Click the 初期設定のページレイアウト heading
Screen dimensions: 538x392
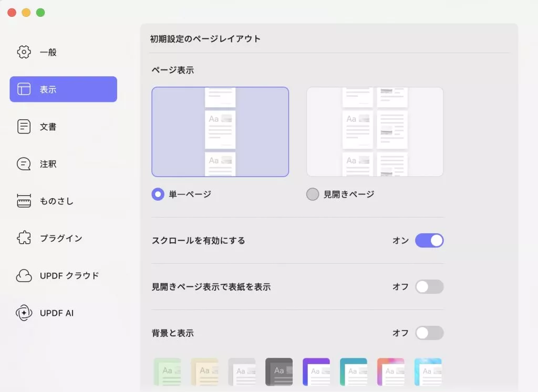click(205, 39)
